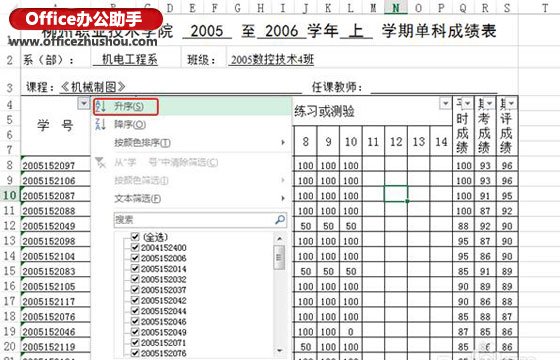Uncheck the 2005152006 filter checkbox
The height and width of the screenshot is (360, 560).
coord(135,258)
